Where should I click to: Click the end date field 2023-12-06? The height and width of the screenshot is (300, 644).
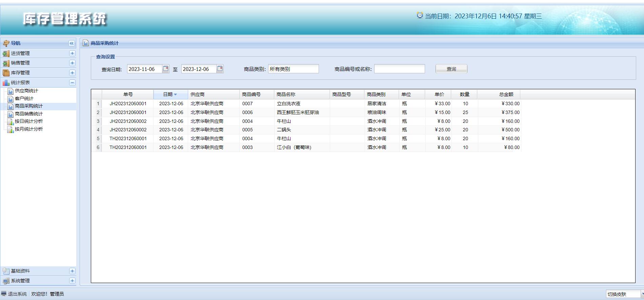click(199, 69)
